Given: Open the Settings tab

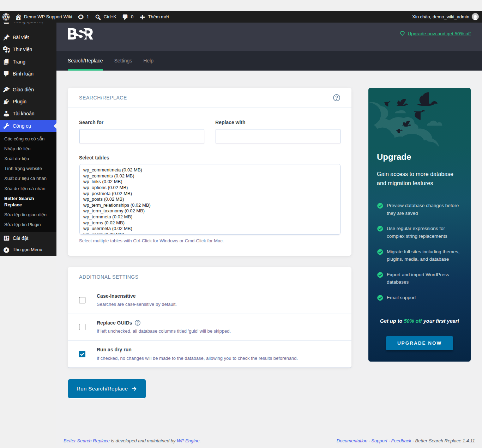Looking at the screenshot, I should 123,61.
